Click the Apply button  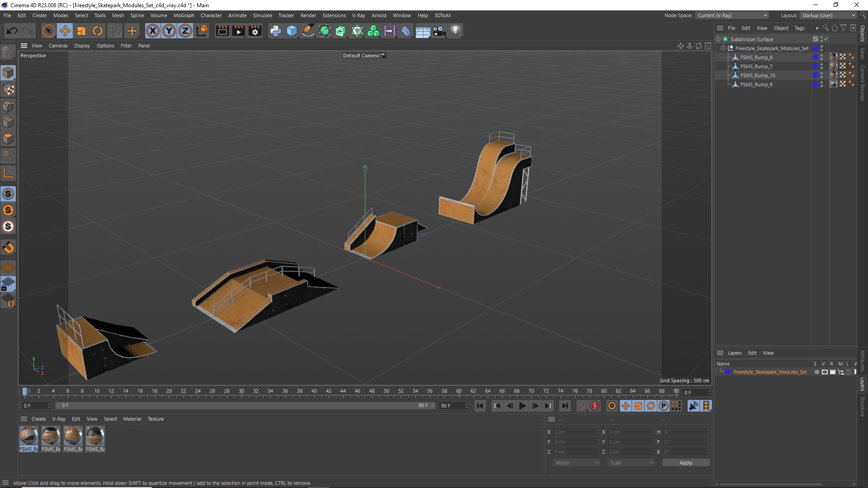tap(686, 463)
